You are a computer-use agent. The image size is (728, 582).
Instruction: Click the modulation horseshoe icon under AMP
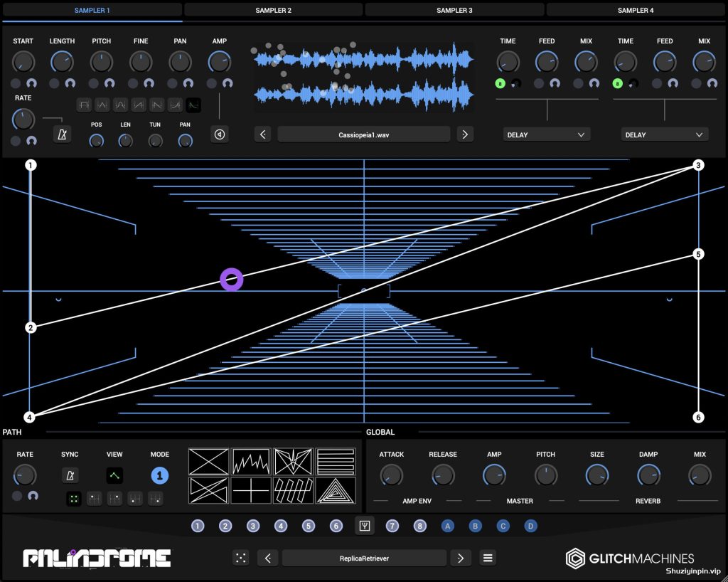[x=227, y=83]
